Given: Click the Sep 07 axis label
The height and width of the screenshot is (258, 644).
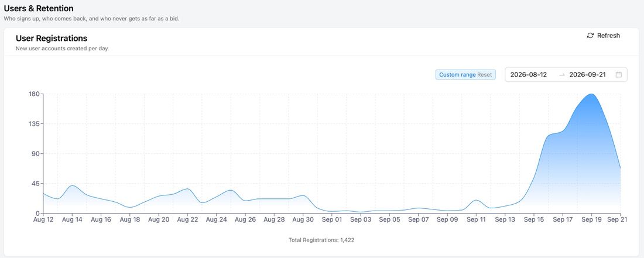Looking at the screenshot, I should (419, 220).
